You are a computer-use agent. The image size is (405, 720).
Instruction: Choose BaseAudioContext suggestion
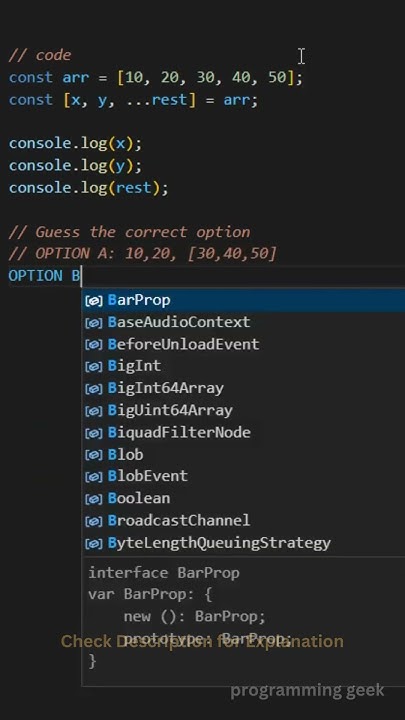(243, 322)
